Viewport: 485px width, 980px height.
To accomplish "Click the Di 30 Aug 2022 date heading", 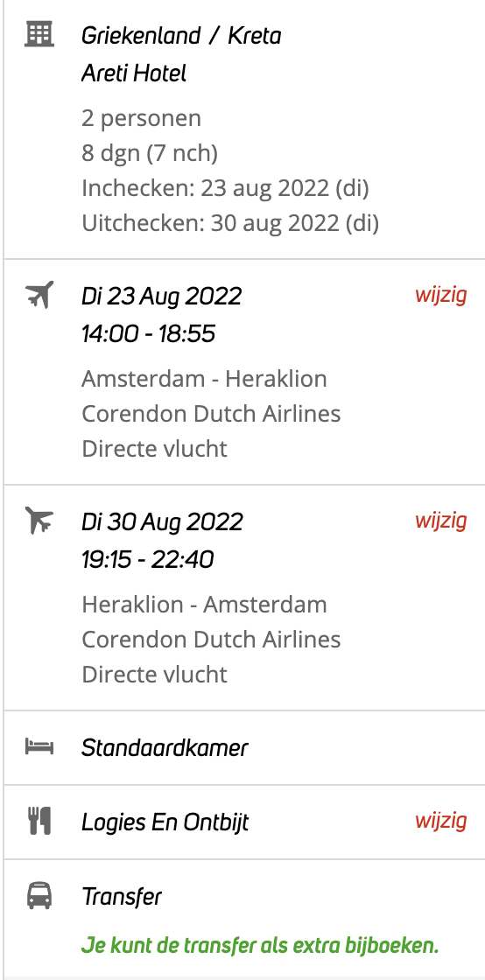I will (x=162, y=521).
